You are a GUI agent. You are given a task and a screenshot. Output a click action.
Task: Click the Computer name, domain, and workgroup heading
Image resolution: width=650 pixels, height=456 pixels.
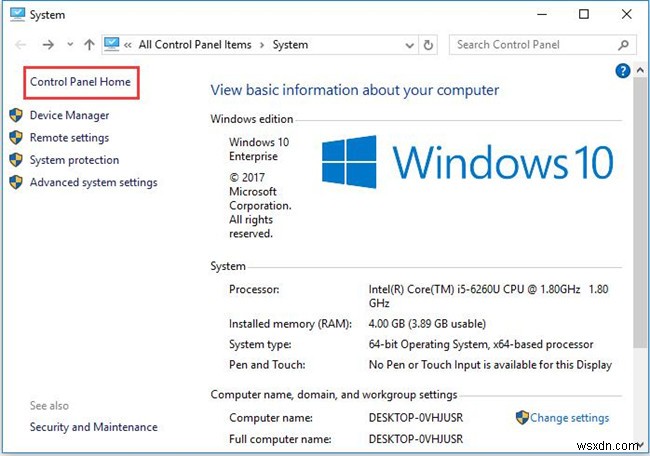coord(334,395)
